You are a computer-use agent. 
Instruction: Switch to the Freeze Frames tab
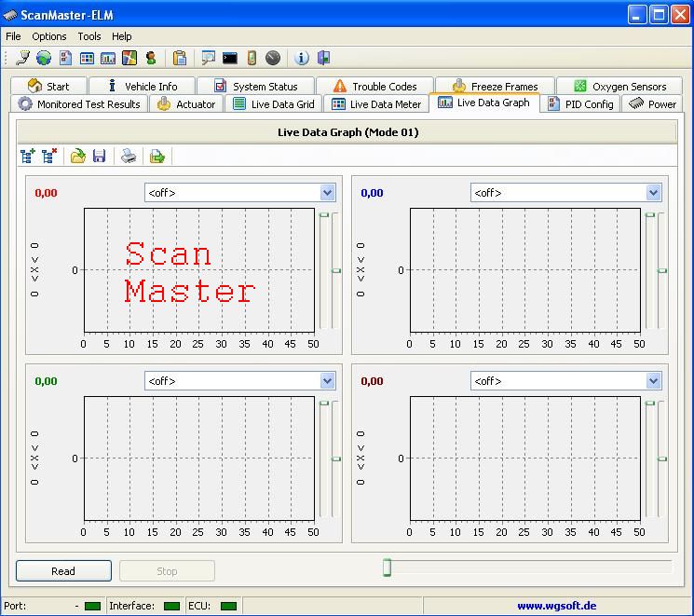coord(495,86)
